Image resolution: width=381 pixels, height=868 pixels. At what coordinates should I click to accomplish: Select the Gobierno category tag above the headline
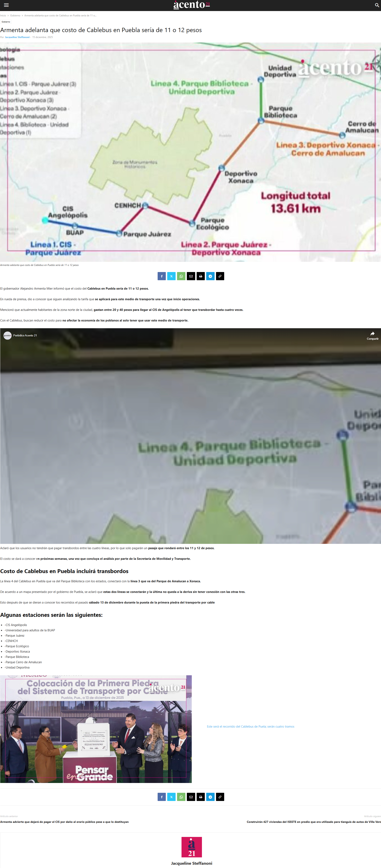(x=6, y=22)
